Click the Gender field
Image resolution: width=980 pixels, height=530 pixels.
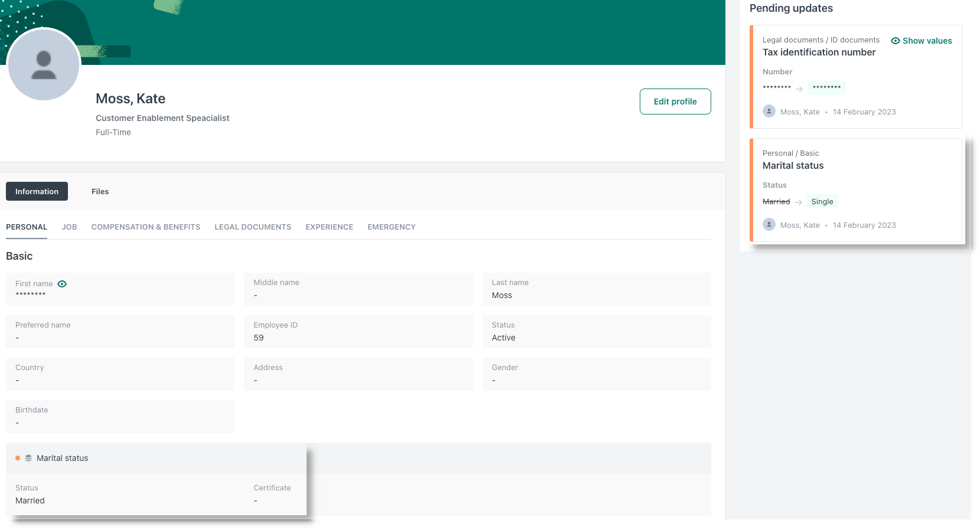(x=597, y=374)
